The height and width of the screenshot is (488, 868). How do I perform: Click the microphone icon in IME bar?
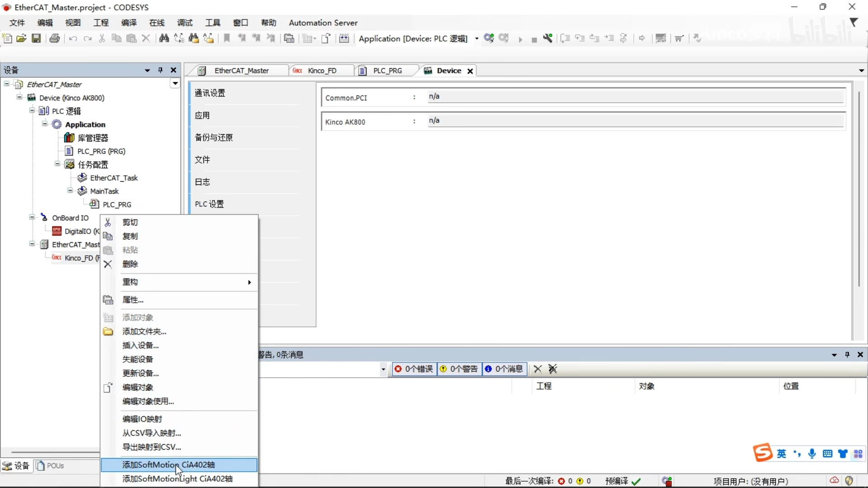click(x=812, y=454)
